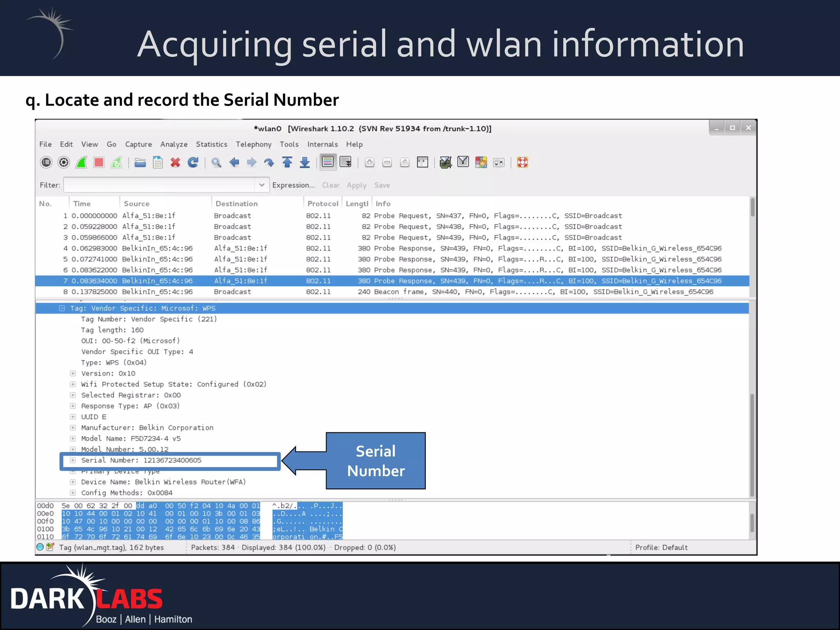Stop the running capture red square
The width and height of the screenshot is (840, 630).
coord(99,162)
